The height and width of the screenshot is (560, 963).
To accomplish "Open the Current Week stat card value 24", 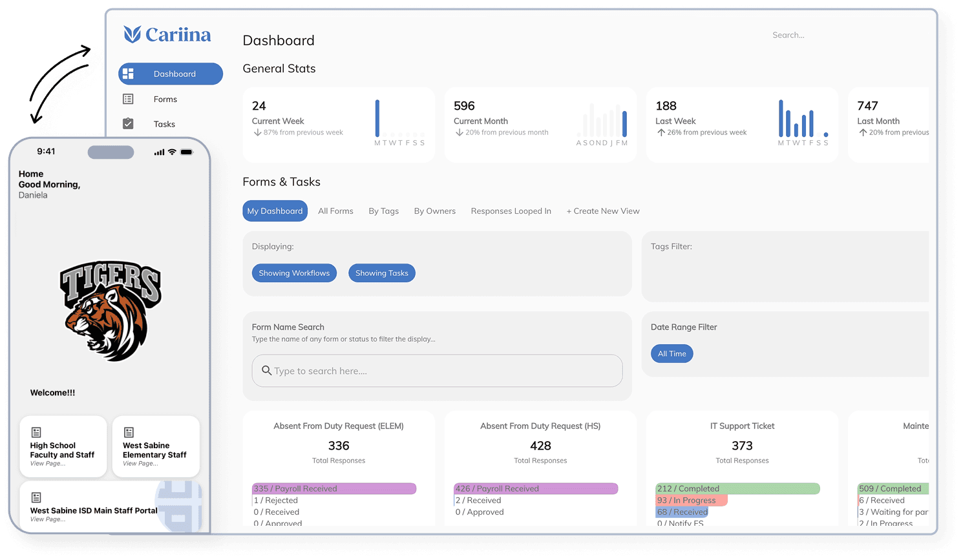I will click(x=259, y=106).
